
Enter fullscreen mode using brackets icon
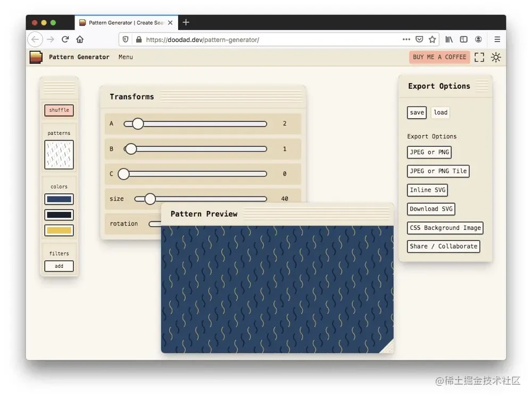click(479, 57)
